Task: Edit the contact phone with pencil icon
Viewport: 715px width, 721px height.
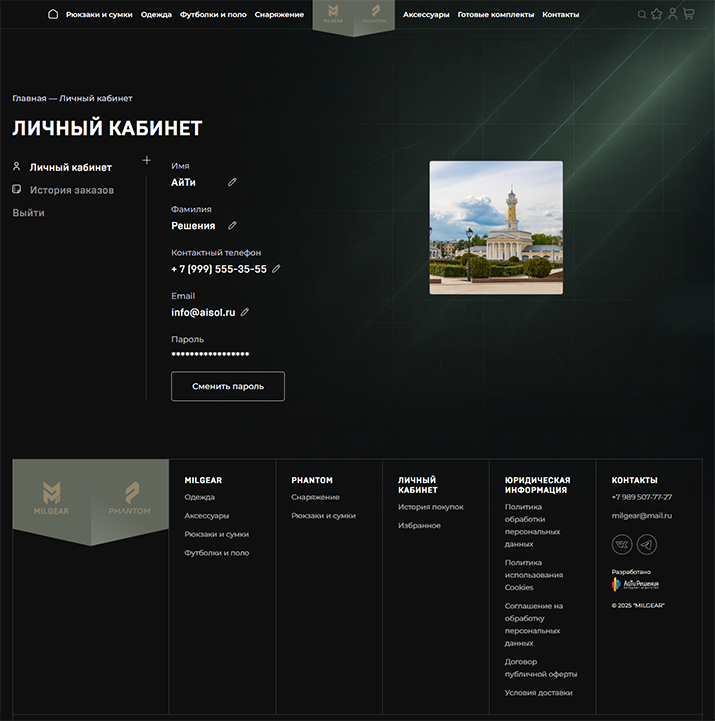Action: pos(276,269)
